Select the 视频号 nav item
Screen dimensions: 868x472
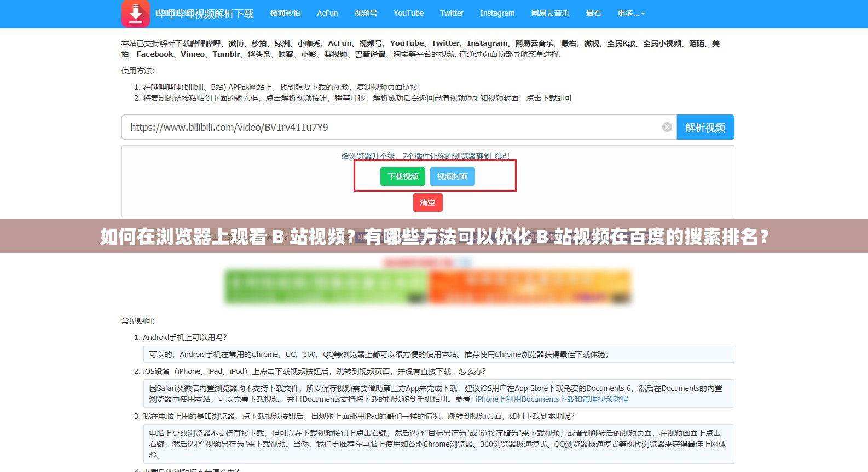pyautogui.click(x=366, y=13)
